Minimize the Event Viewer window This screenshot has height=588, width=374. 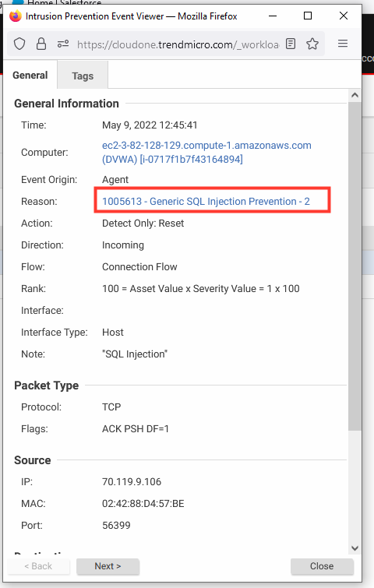(x=273, y=16)
